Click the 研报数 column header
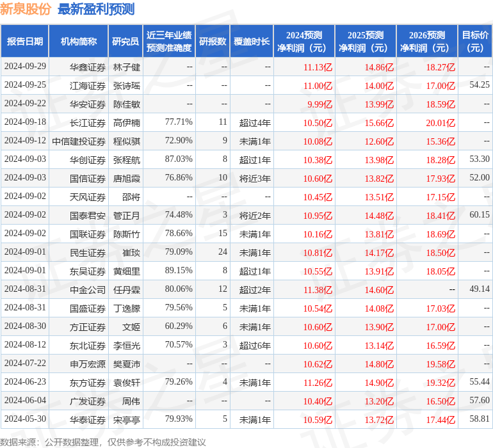Screen dimensions: 493x448 tap(213, 41)
